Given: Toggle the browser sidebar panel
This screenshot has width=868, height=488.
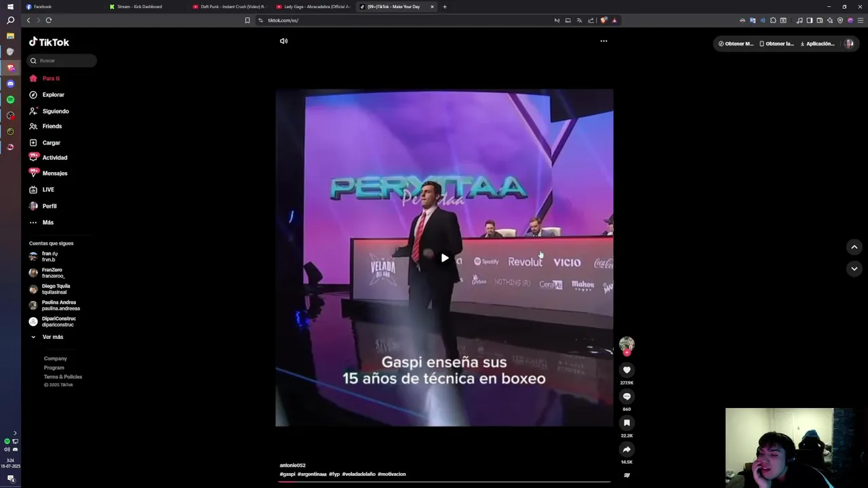Looking at the screenshot, I should click(x=809, y=20).
